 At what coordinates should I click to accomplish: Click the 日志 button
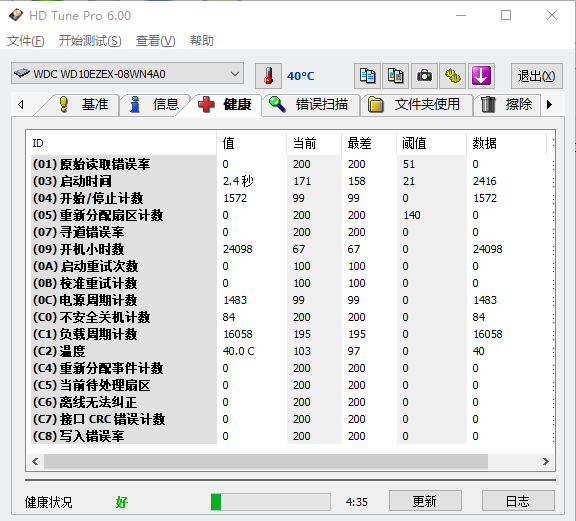tap(518, 500)
